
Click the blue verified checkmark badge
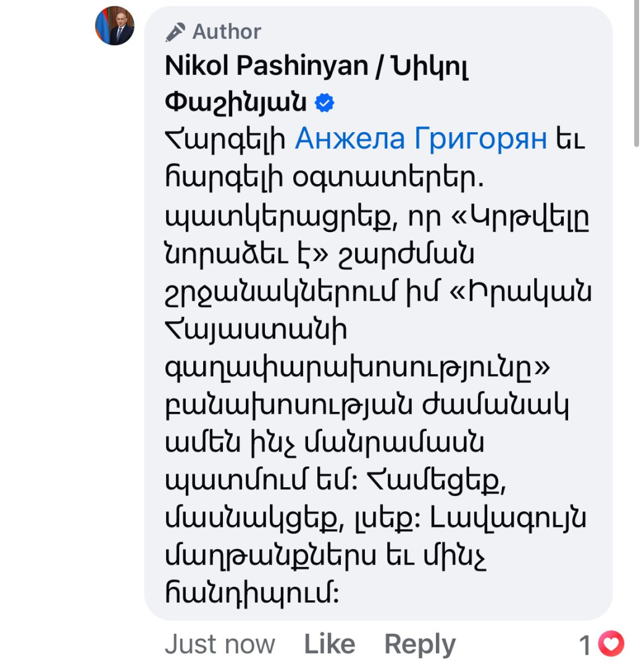point(325,104)
